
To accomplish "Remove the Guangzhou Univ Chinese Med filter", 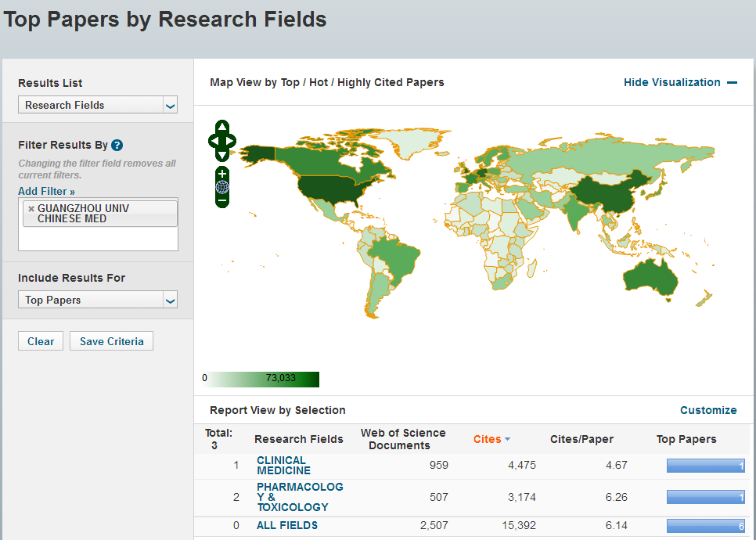I will [x=31, y=209].
